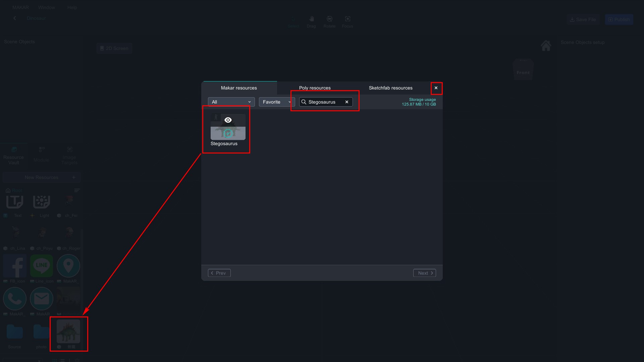The height and width of the screenshot is (362, 644).
Task: Select the Makar resources tab
Action: (239, 88)
